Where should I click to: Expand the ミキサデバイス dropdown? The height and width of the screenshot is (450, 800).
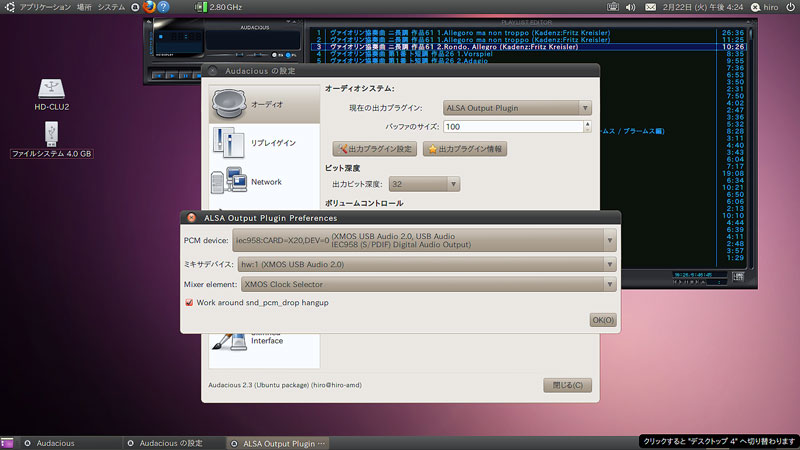tap(427, 264)
